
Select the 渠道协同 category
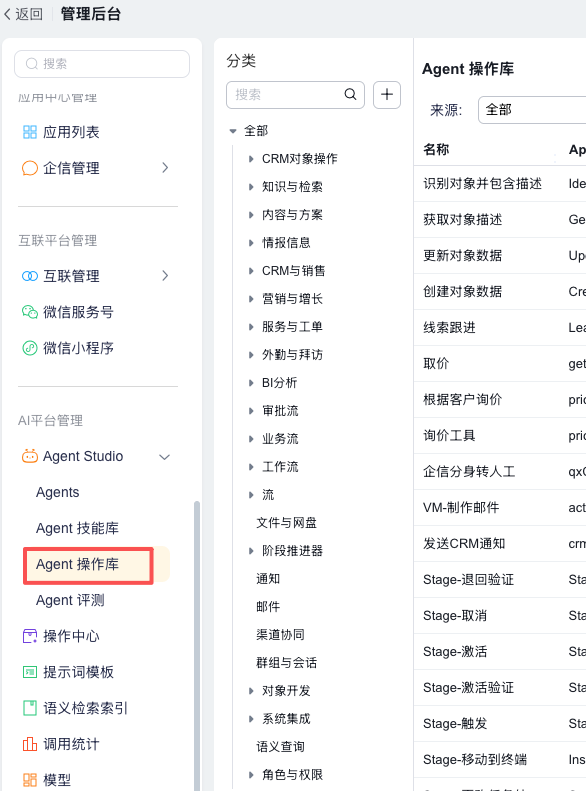tap(280, 635)
